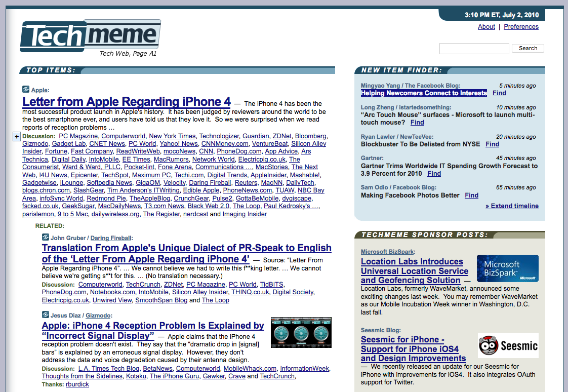The width and height of the screenshot is (568, 392).
Task: Click the Techmeme logo
Action: pyautogui.click(x=90, y=35)
